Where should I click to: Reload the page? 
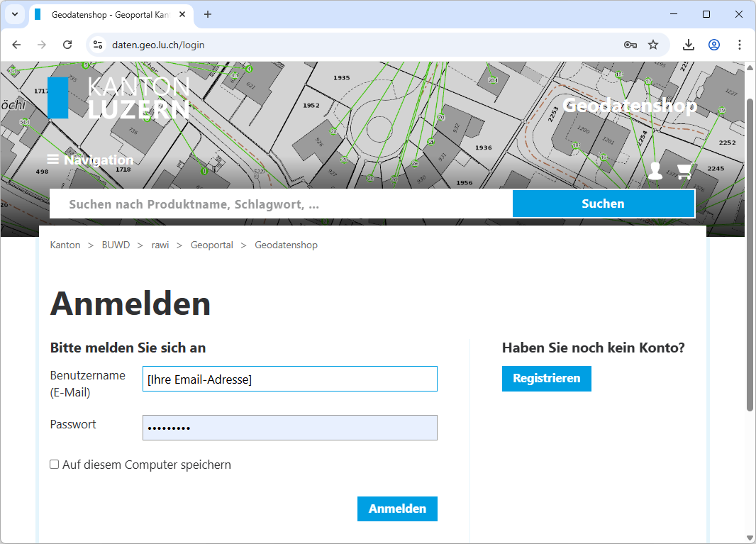[67, 45]
